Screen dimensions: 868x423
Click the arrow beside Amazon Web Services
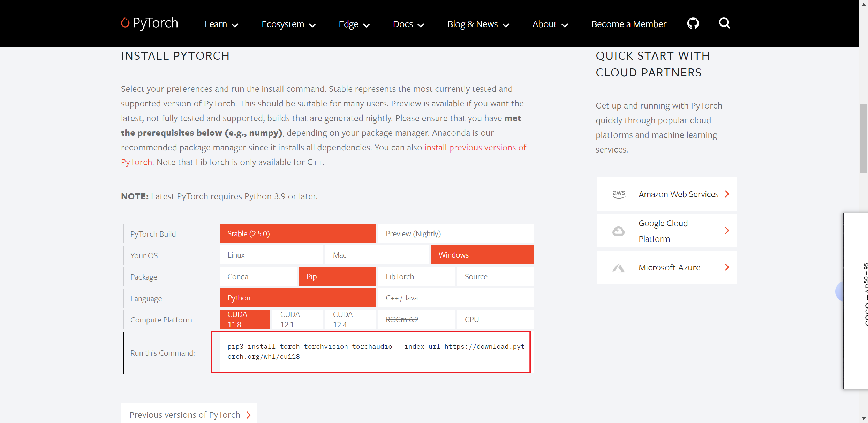(x=727, y=194)
